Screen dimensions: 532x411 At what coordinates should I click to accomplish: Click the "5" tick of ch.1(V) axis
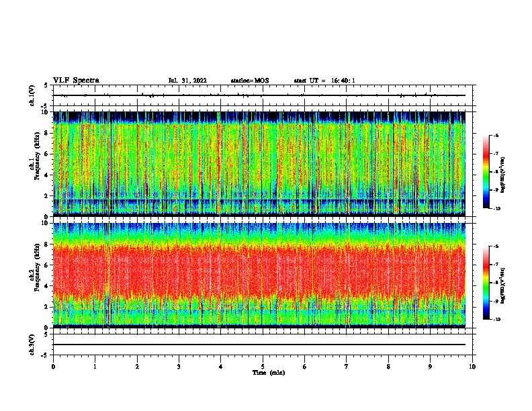(x=47, y=85)
